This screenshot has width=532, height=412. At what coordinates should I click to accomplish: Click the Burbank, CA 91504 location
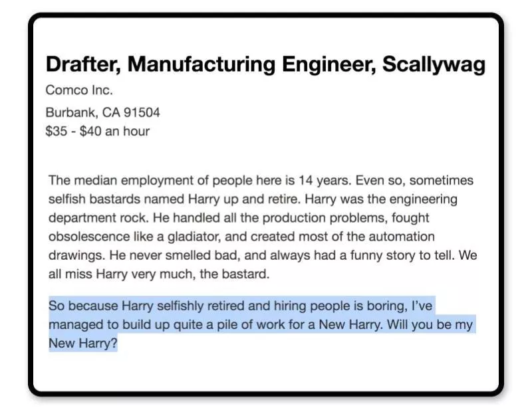pyautogui.click(x=102, y=112)
